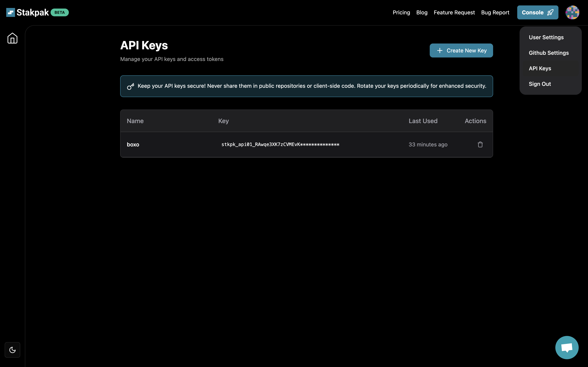Select the masked stkpk_api01 key text
Screen dimensions: 588x367
click(x=280, y=144)
